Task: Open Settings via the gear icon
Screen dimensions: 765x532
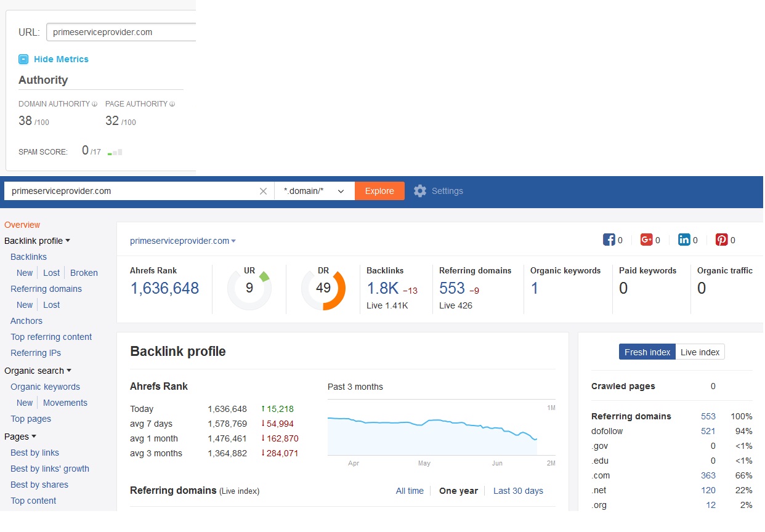Action: pos(420,191)
